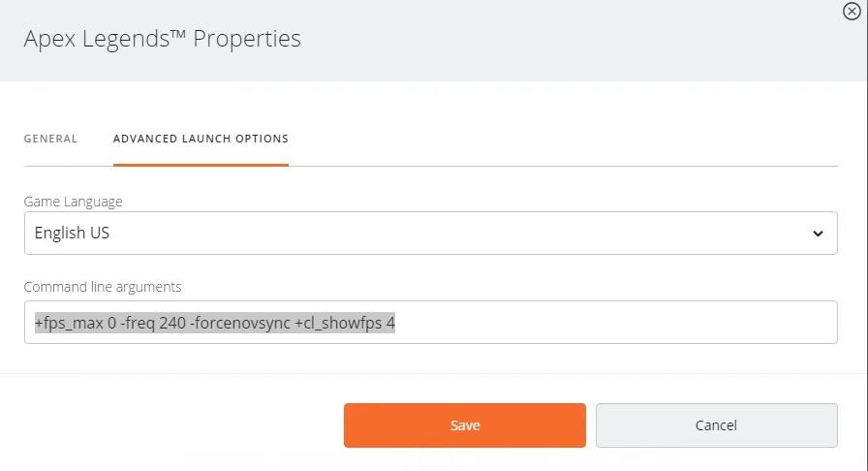This screenshot has width=868, height=471.
Task: Close the properties dialog with the X icon
Action: [852, 11]
